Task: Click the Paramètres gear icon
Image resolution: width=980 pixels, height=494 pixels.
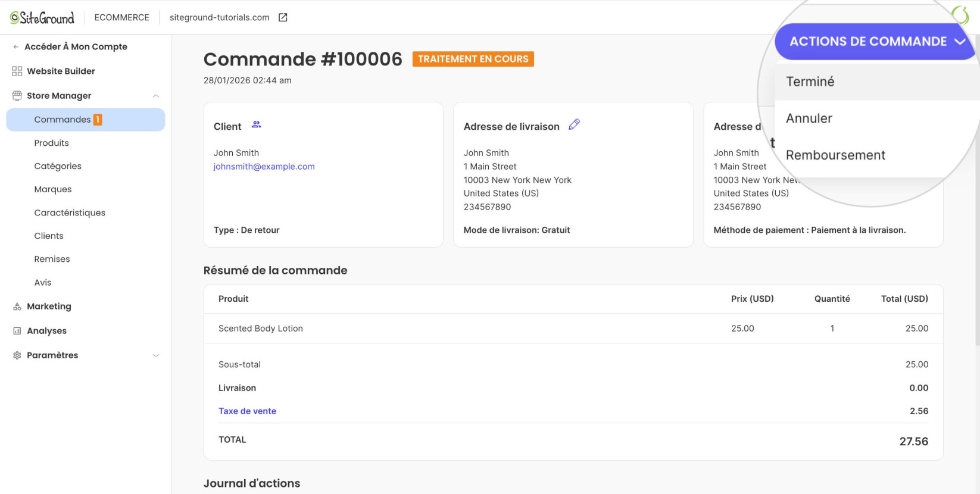Action: tap(17, 355)
